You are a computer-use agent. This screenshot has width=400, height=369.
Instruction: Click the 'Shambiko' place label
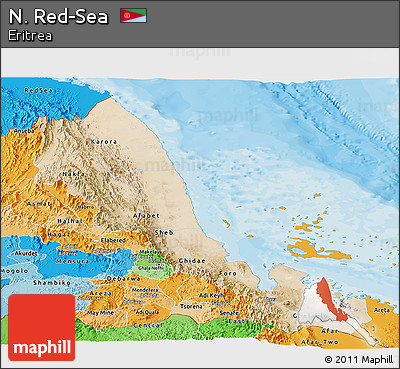[52, 283]
